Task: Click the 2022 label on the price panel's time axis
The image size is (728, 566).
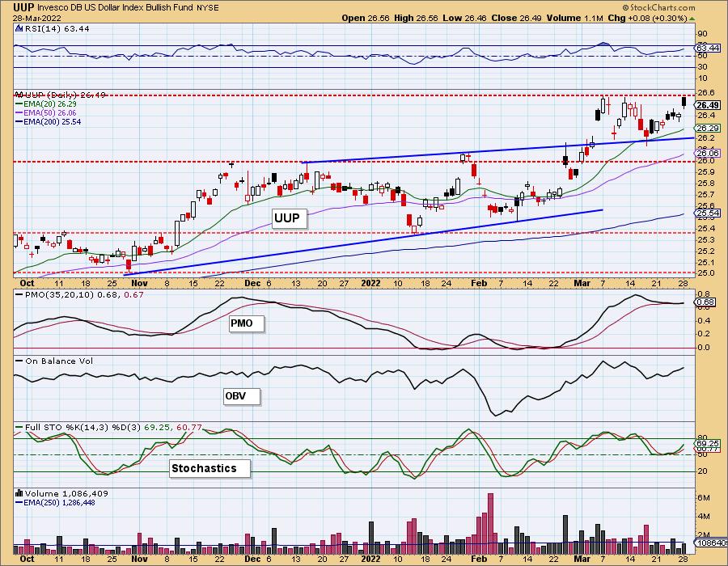Action: pos(370,283)
